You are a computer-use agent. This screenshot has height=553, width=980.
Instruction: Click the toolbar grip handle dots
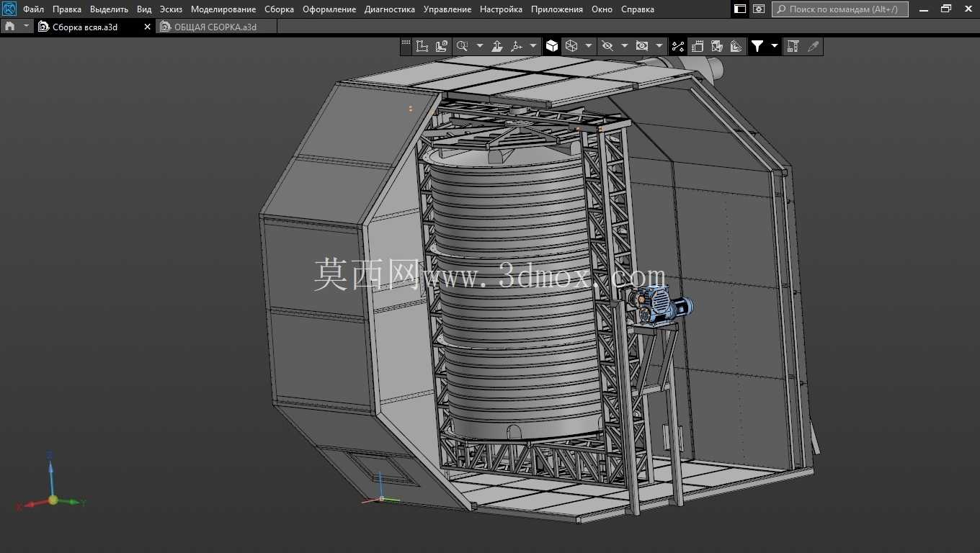(x=406, y=44)
